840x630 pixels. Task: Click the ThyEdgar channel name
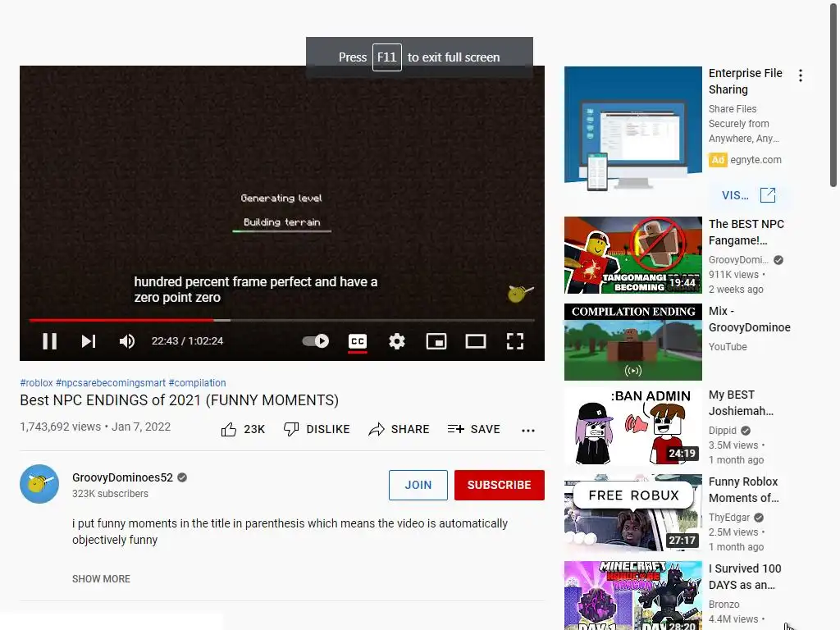729,517
